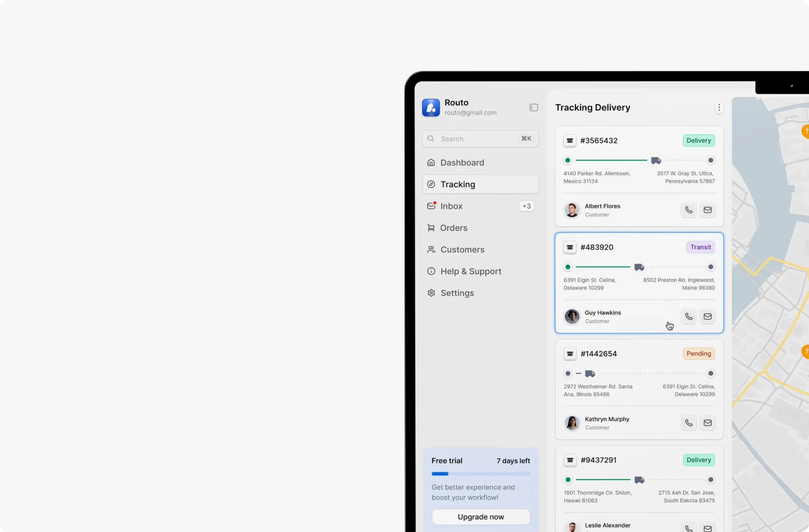The image size is (809, 532).
Task: Select Tracking in the sidebar
Action: pyautogui.click(x=480, y=184)
